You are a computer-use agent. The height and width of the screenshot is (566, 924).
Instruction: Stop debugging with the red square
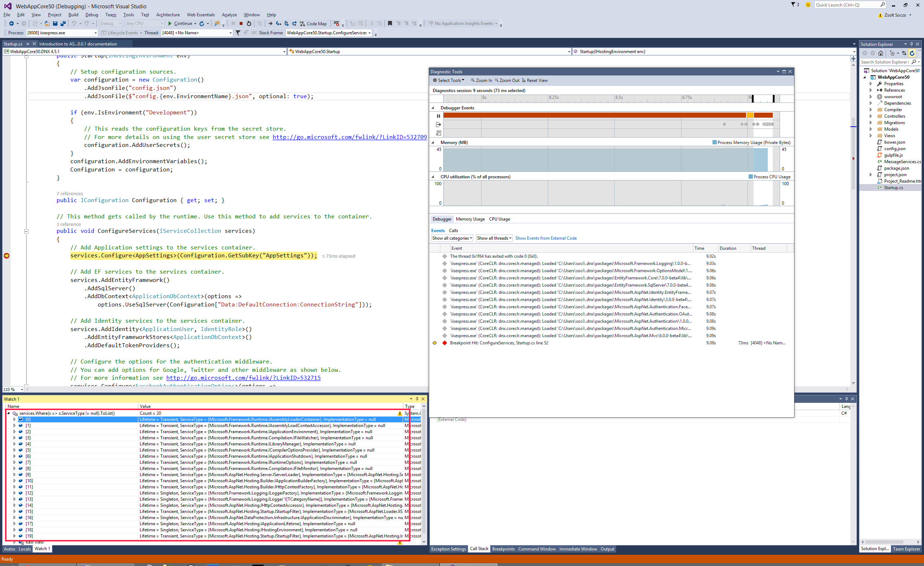pos(241,23)
